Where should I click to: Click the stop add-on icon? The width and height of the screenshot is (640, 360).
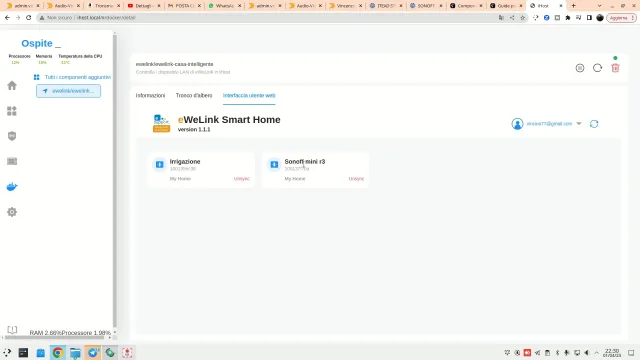tap(580, 68)
